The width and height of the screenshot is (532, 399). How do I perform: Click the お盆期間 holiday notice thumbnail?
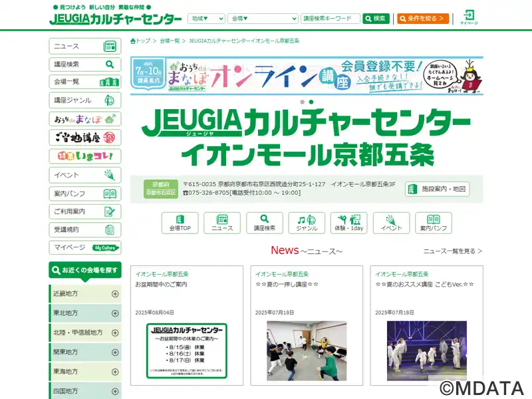click(187, 351)
